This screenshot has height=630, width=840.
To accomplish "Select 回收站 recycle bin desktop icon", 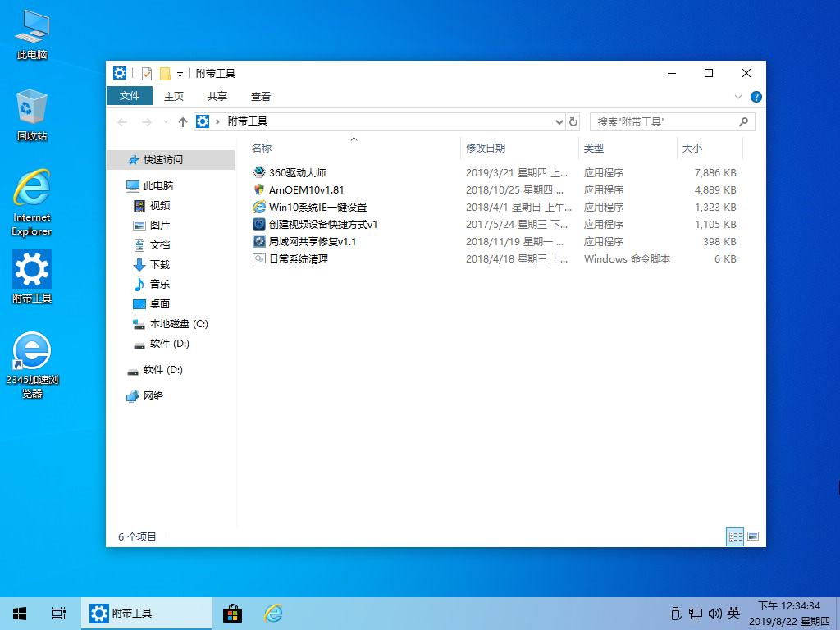I will tap(32, 115).
